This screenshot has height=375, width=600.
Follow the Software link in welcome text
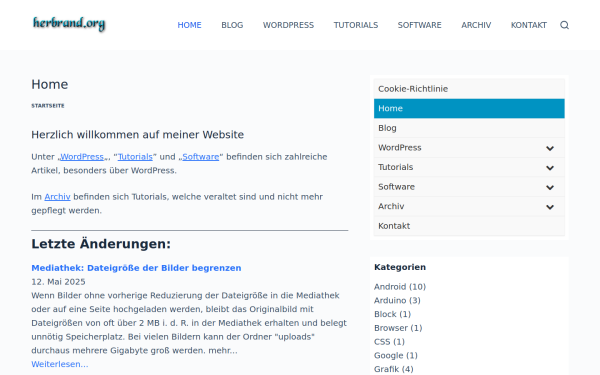tap(201, 157)
